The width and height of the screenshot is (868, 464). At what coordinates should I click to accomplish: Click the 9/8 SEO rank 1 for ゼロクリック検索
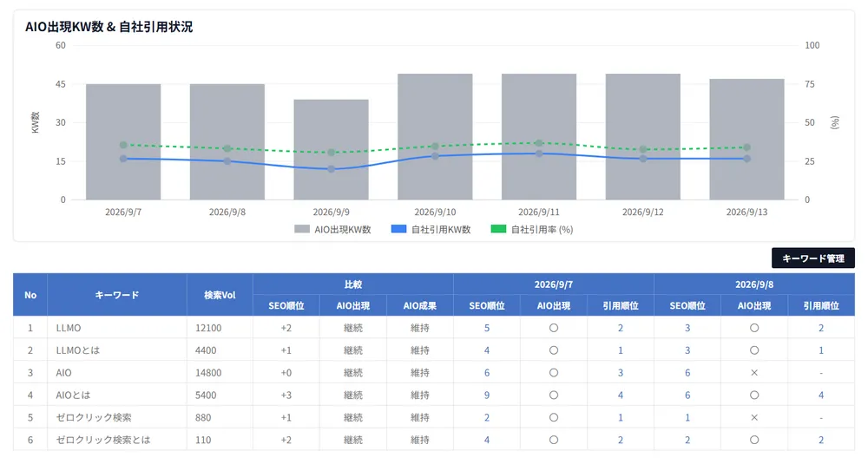click(687, 417)
